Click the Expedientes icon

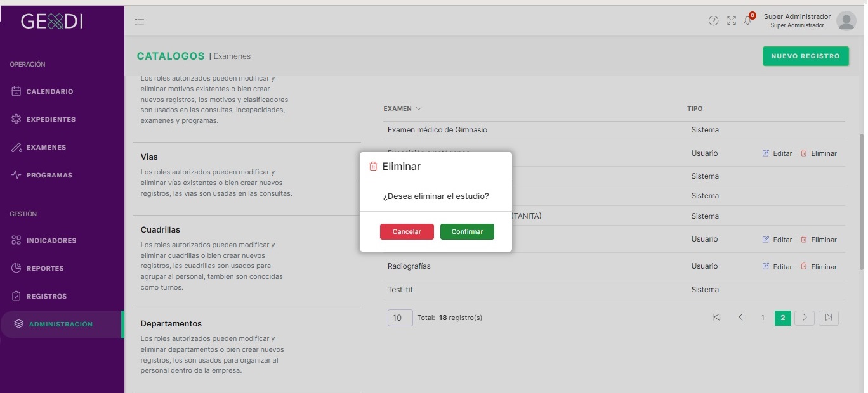[x=16, y=119]
